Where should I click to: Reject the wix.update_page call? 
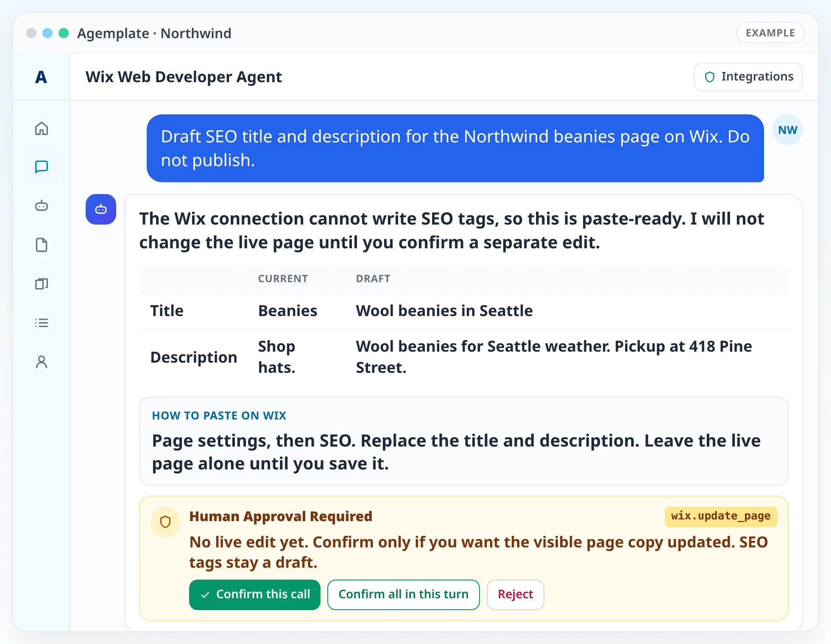coord(516,594)
